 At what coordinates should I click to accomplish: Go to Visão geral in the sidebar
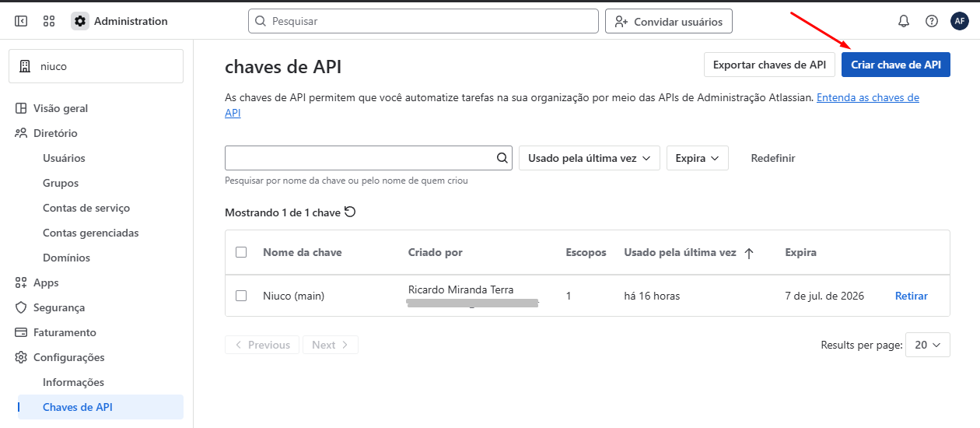61,108
